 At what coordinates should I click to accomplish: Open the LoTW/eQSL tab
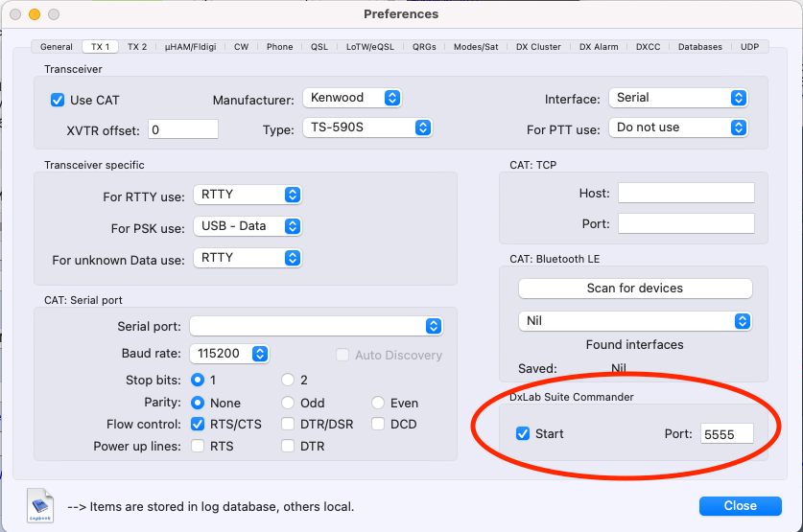(x=369, y=46)
